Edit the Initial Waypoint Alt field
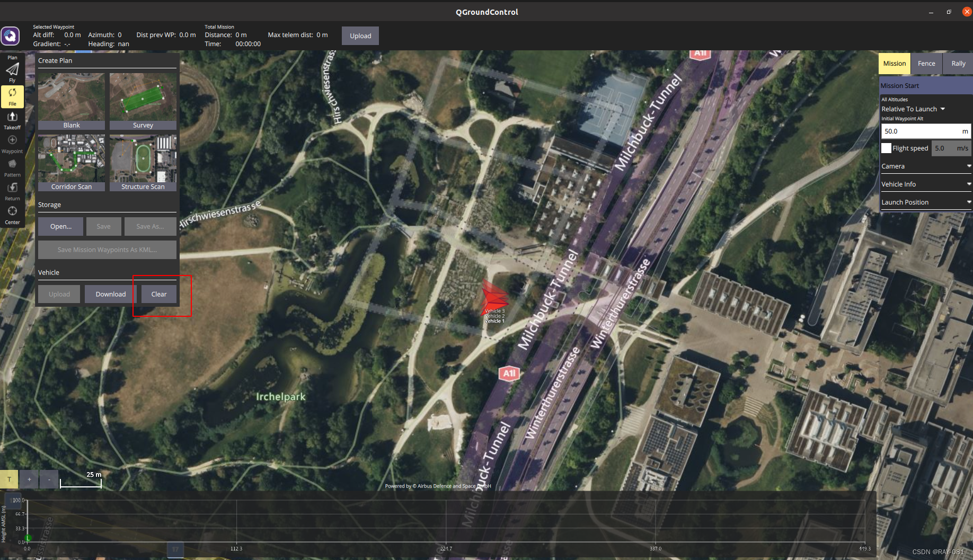973x560 pixels. (925, 131)
